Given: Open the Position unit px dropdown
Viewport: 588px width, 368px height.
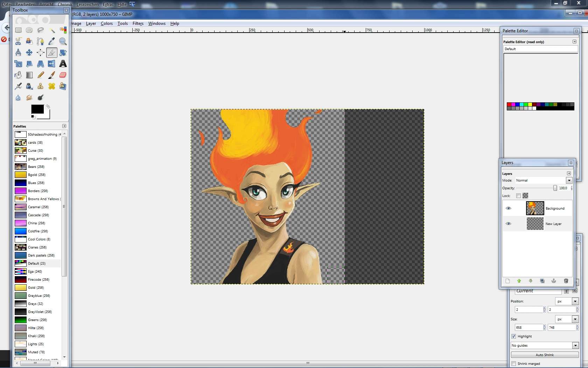Looking at the screenshot, I should (x=575, y=301).
